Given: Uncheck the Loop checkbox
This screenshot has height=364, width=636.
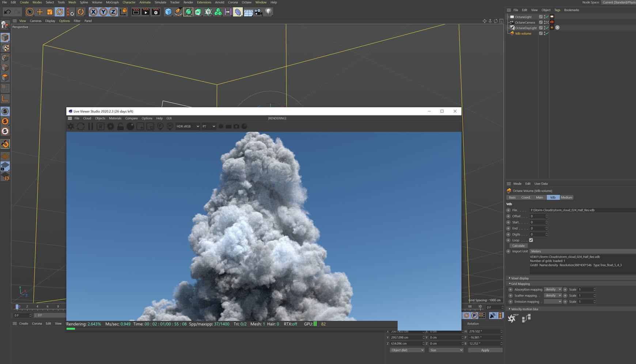Looking at the screenshot, I should pyautogui.click(x=531, y=240).
